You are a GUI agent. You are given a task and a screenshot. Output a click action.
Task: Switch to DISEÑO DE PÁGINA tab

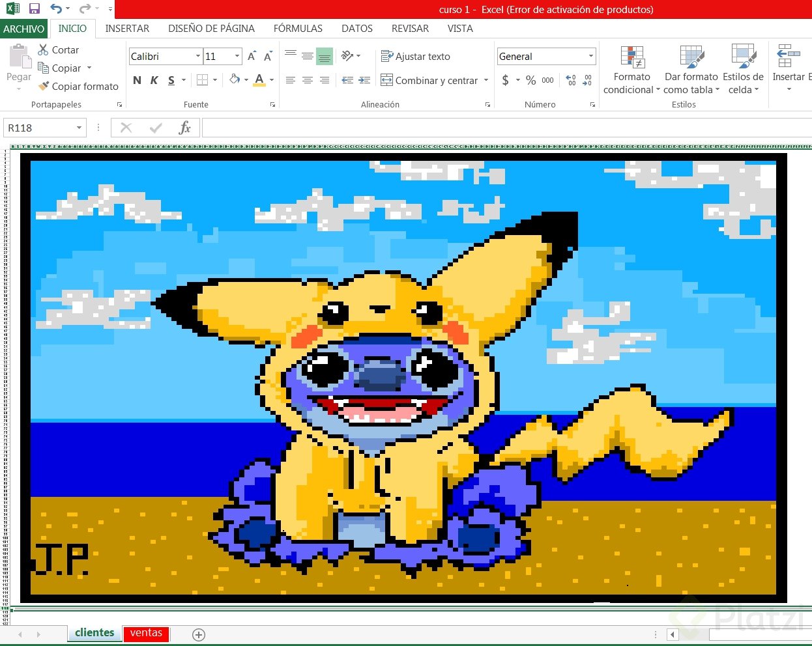click(x=211, y=29)
